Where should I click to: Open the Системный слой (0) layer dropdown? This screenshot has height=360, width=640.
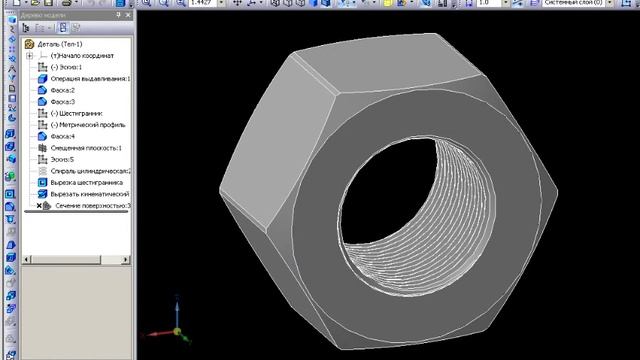click(x=609, y=3)
